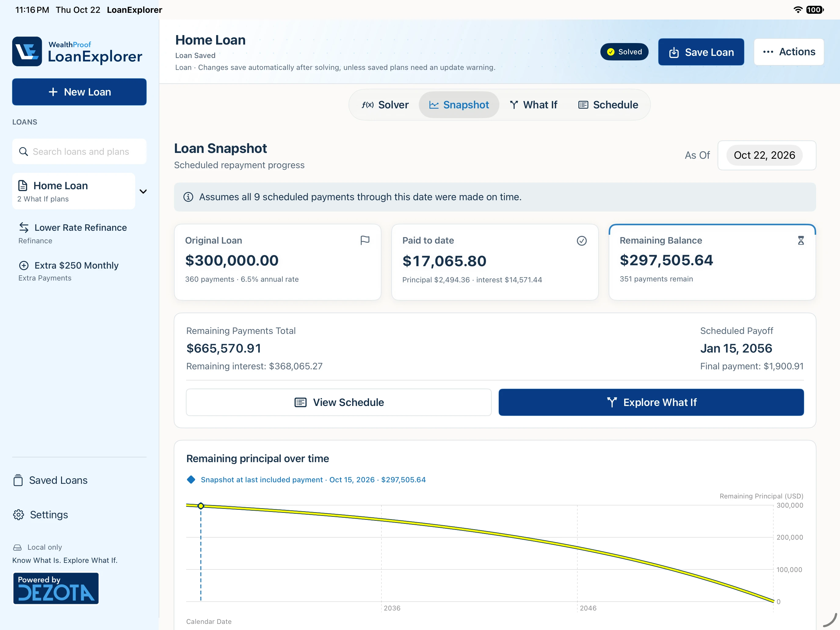Click the Save Loan button

701,52
